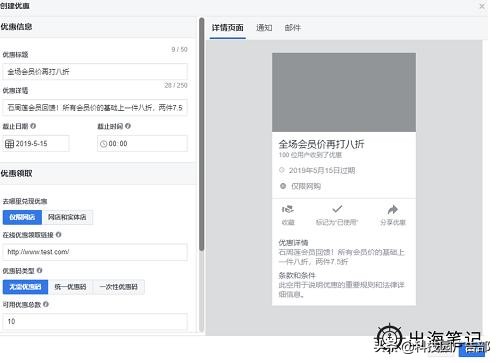The width and height of the screenshot is (500, 363).
Task: Click the info icon beside 优惠码类型
Action: click(x=39, y=271)
